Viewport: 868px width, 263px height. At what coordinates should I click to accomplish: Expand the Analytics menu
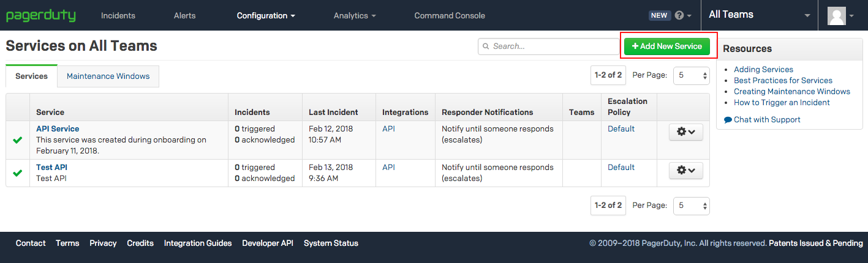(355, 15)
